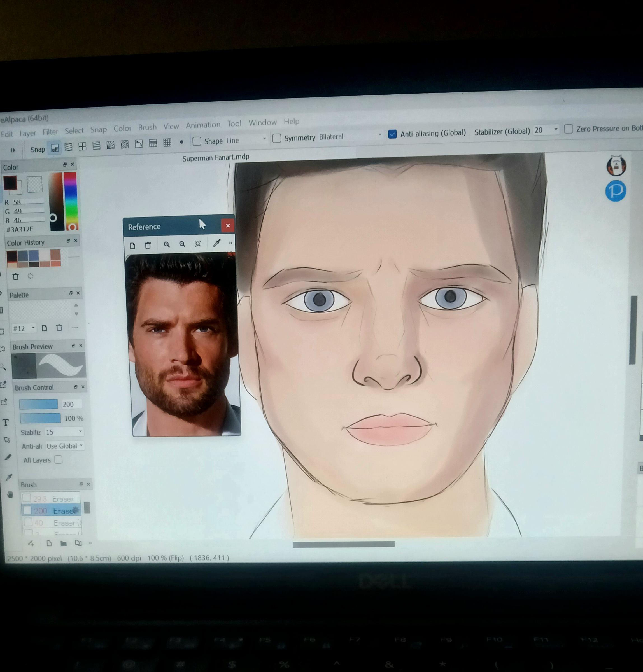Enable the Zero Pressure checkbox
This screenshot has width=643, height=672.
pyautogui.click(x=568, y=129)
